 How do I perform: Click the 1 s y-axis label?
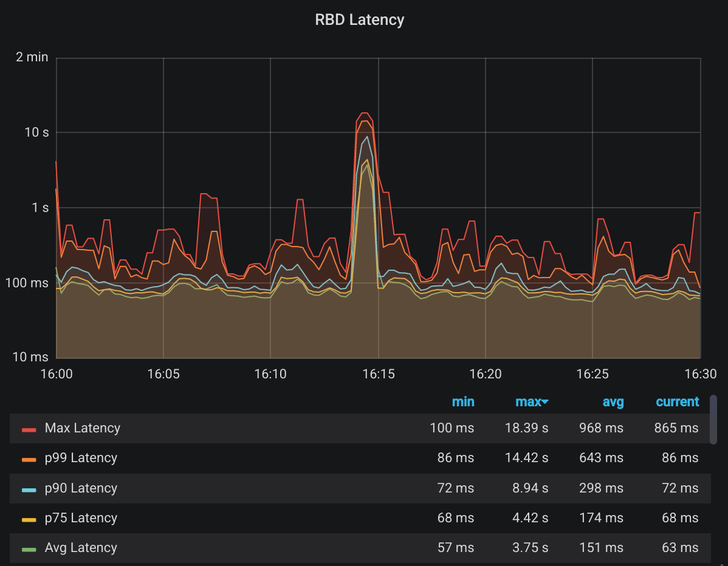click(40, 208)
